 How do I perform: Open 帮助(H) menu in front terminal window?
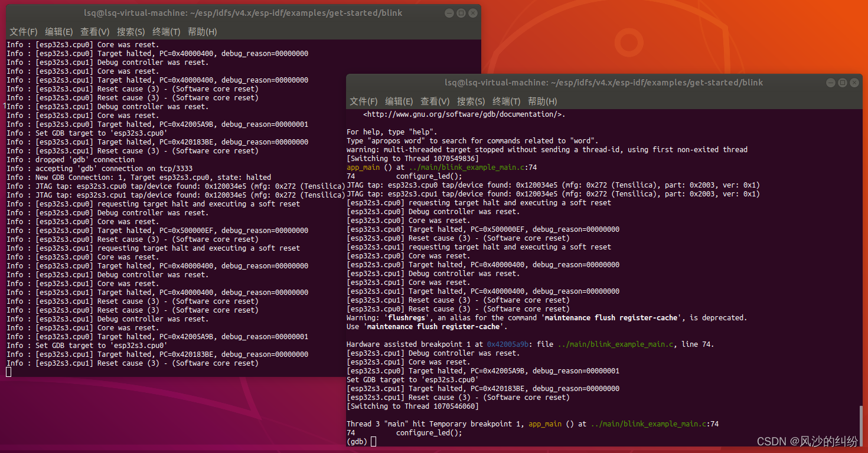pyautogui.click(x=542, y=101)
